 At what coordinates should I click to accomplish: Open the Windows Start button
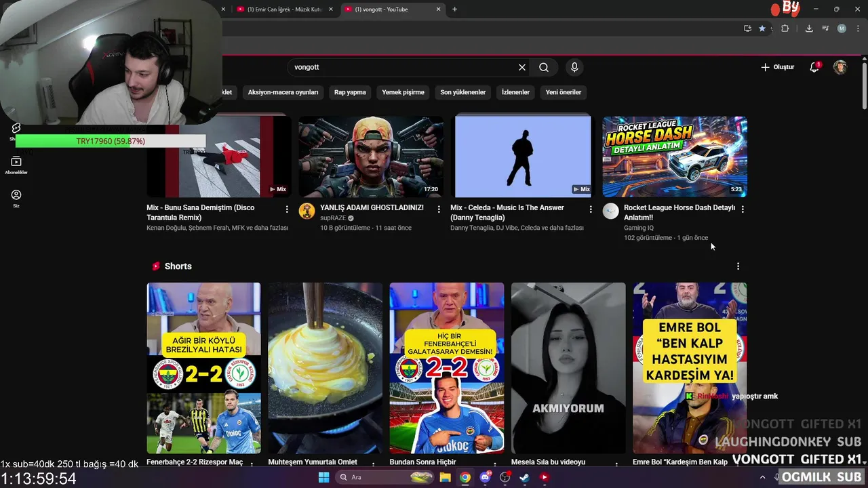pos(323,477)
